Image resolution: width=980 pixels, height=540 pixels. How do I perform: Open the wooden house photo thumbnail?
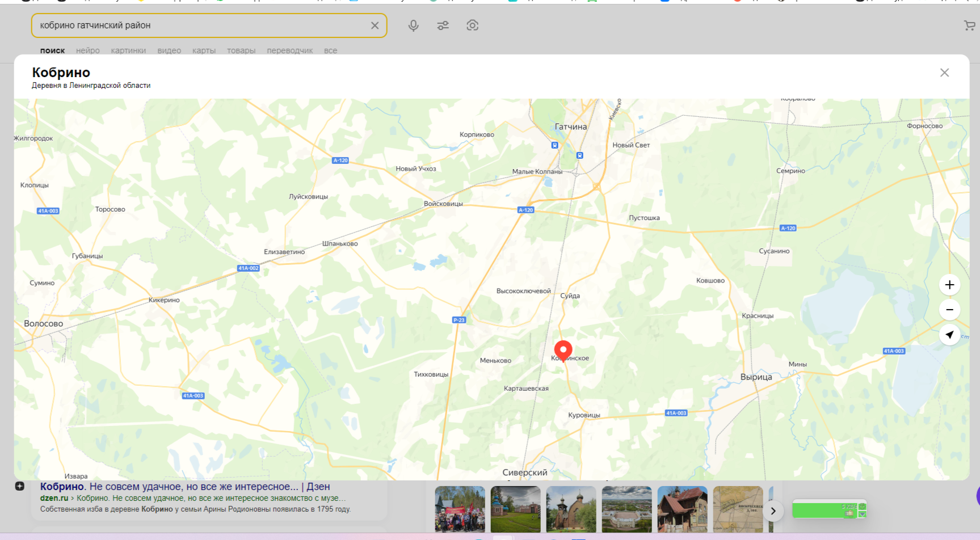pyautogui.click(x=682, y=509)
